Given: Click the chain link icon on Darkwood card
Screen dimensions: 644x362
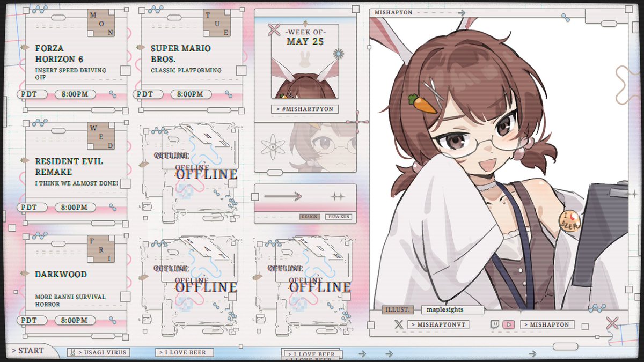Looking at the screenshot, I should [113, 320].
